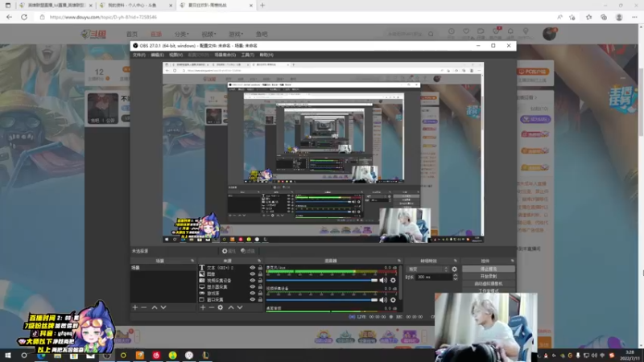This screenshot has height=362, width=644.
Task: Click the 滤镜 filters button in source toolbar
Action: coord(248,251)
